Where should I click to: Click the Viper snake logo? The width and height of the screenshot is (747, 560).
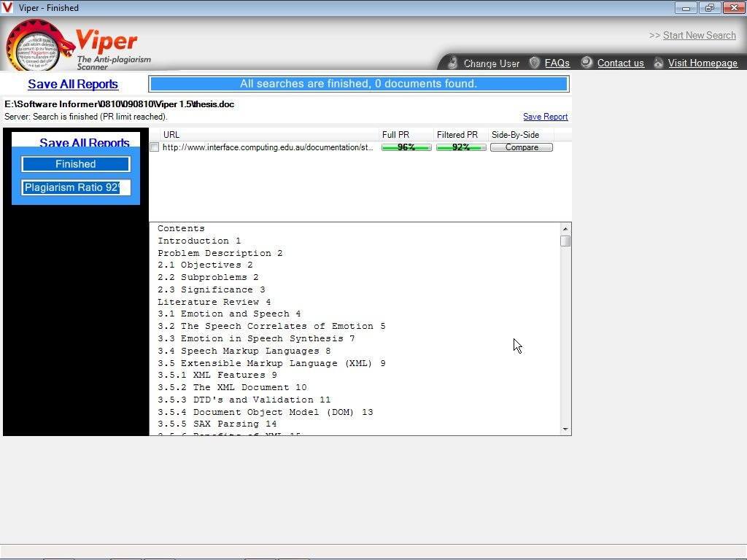point(40,44)
